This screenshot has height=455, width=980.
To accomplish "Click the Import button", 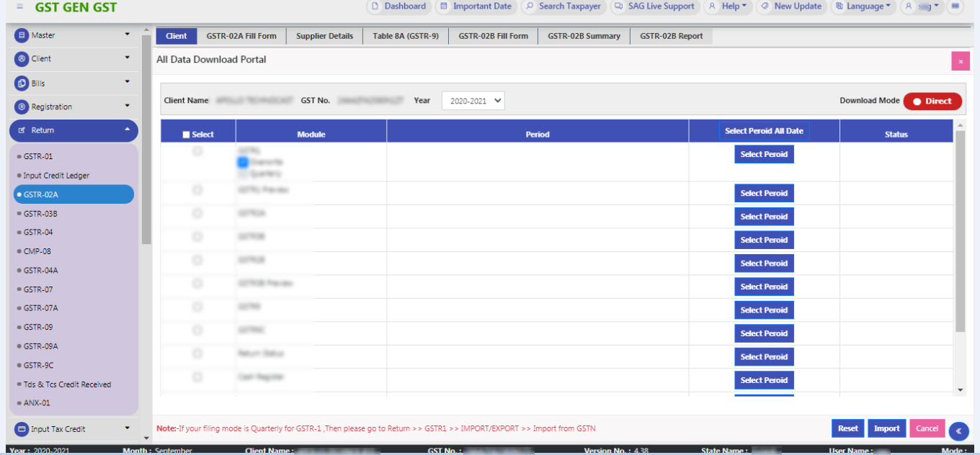I will pyautogui.click(x=886, y=428).
